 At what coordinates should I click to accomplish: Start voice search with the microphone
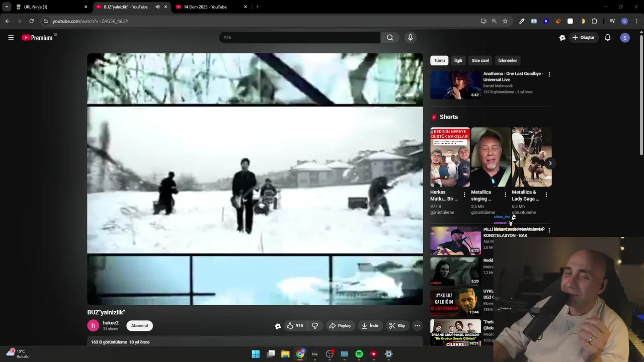pyautogui.click(x=411, y=37)
